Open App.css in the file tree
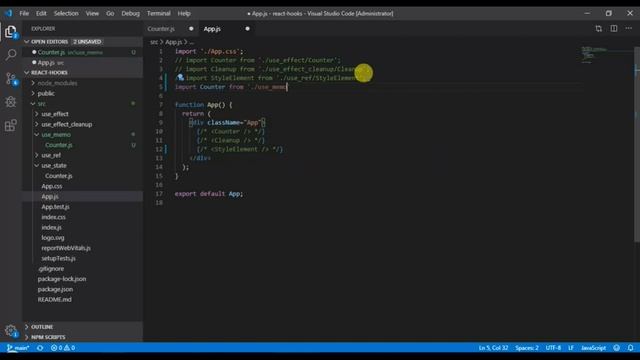 pos(52,186)
